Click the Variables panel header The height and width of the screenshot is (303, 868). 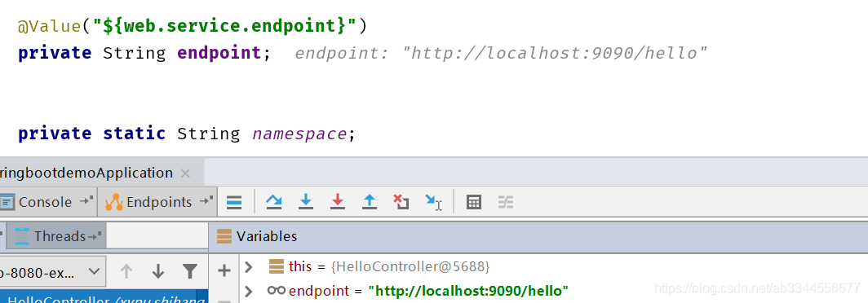coord(538,237)
